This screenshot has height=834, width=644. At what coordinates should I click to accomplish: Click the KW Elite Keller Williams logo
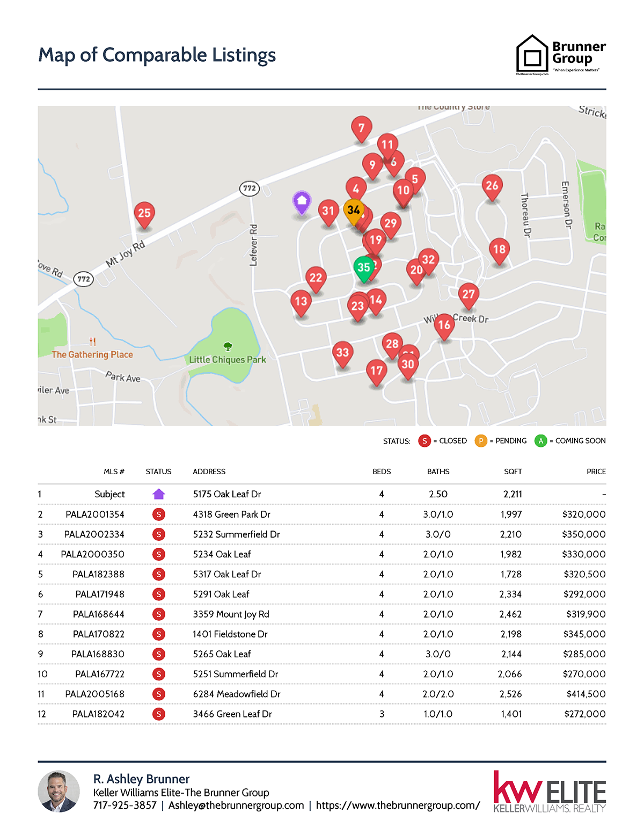(x=550, y=792)
